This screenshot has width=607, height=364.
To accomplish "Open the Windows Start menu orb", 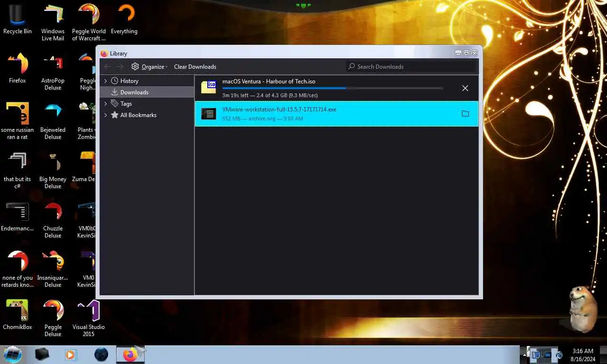I will coord(13,354).
